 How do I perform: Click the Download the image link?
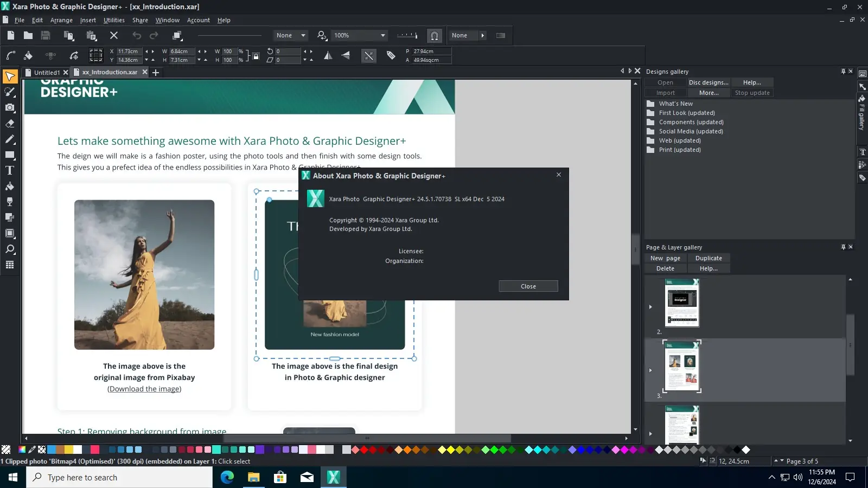[x=144, y=389]
